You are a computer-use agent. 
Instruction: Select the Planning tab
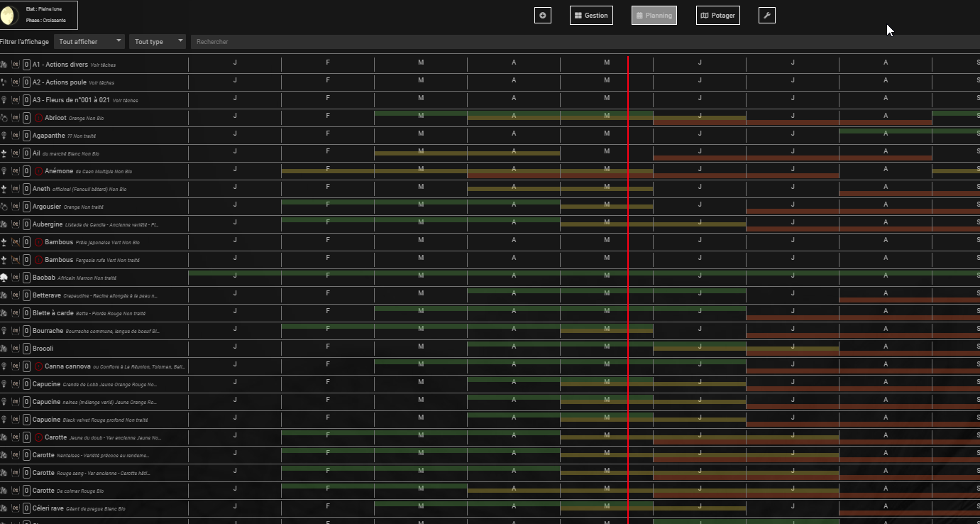point(654,15)
